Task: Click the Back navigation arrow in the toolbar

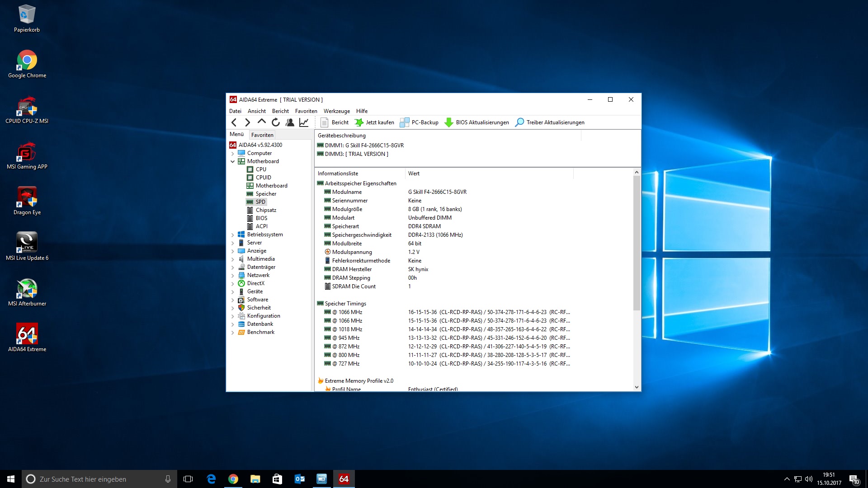Action: point(234,122)
